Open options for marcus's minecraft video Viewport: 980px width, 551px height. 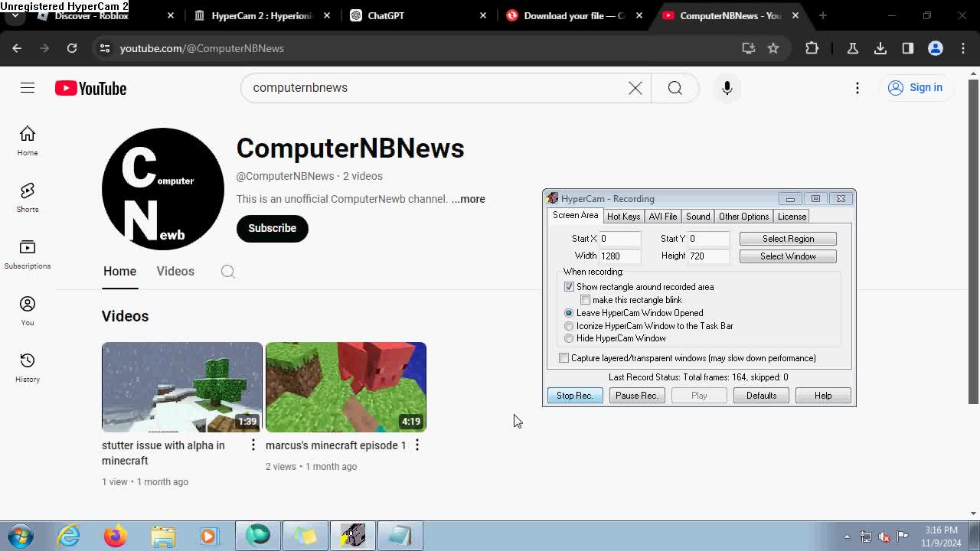click(417, 445)
